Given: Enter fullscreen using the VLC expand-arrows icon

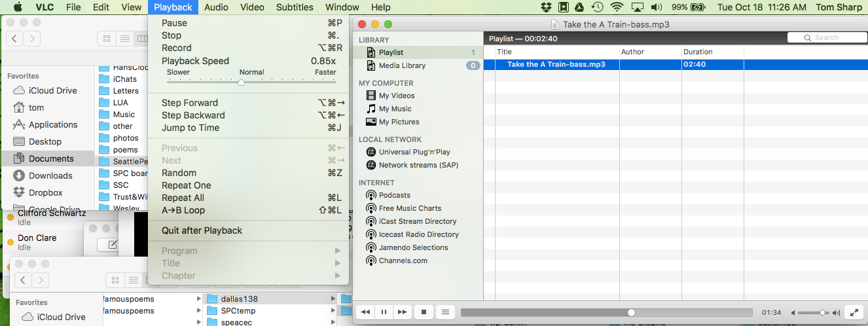Looking at the screenshot, I should pyautogui.click(x=854, y=313).
